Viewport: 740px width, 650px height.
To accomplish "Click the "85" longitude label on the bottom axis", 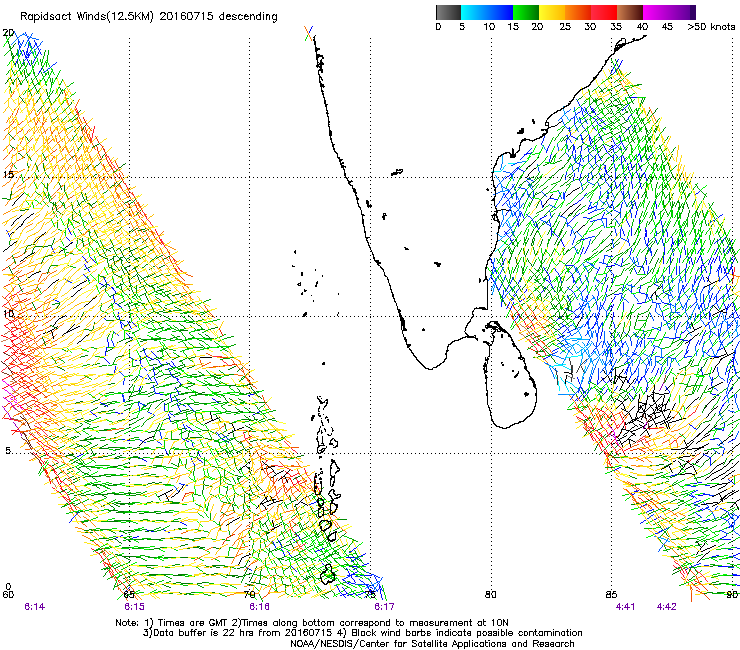I will tap(611, 595).
